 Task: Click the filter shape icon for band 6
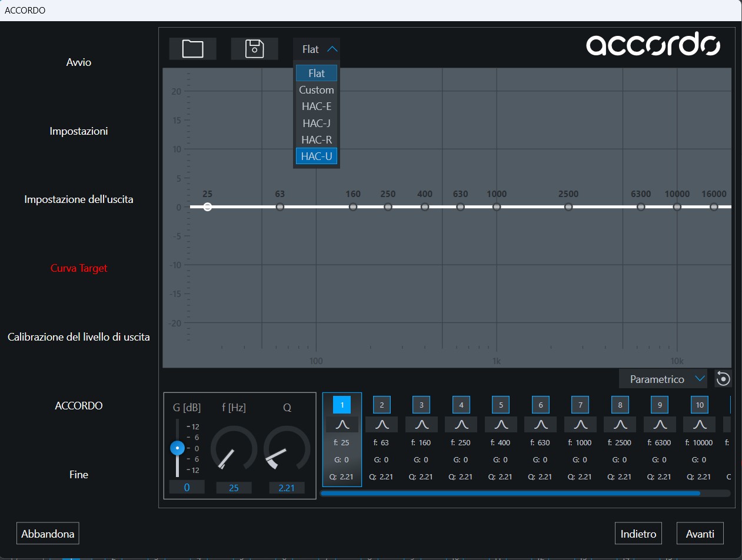pyautogui.click(x=541, y=424)
